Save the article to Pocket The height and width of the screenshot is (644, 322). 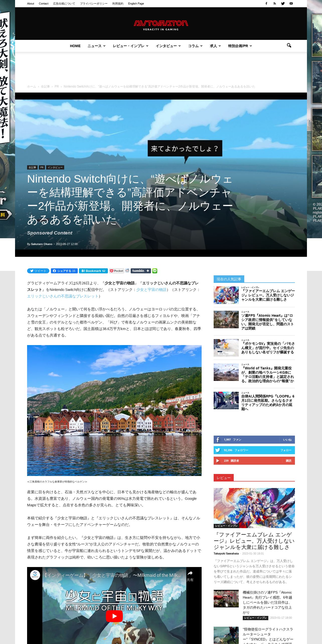point(117,271)
